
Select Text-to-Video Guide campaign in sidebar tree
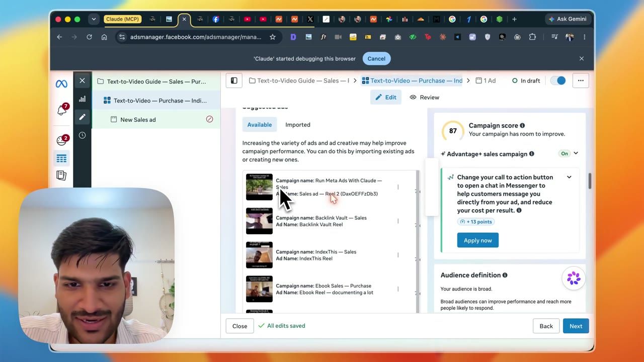point(156,81)
